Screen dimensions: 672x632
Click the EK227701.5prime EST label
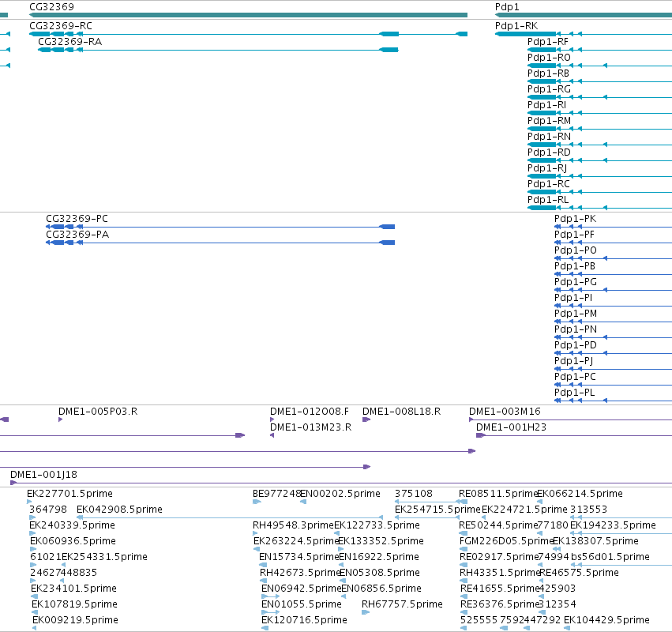69,494
